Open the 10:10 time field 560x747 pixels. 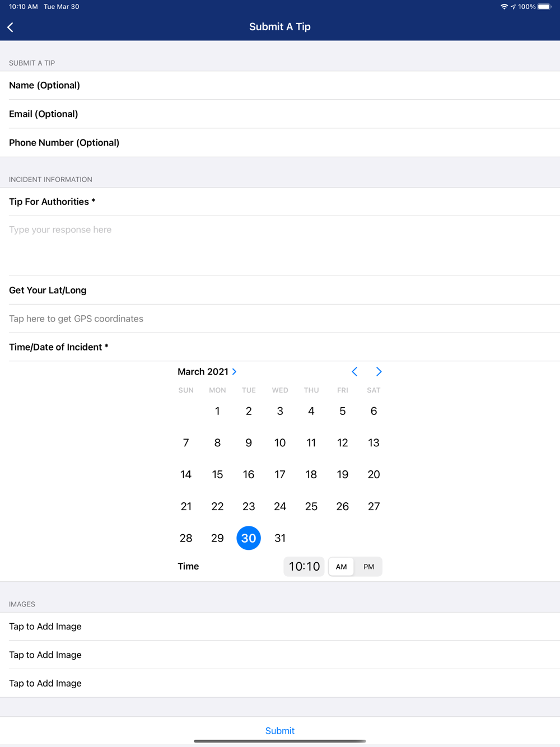pos(304,567)
